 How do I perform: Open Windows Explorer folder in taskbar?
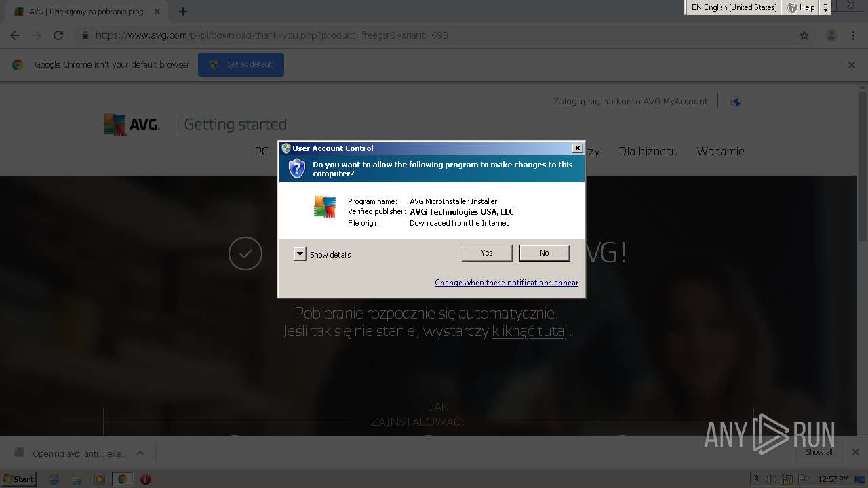77,479
